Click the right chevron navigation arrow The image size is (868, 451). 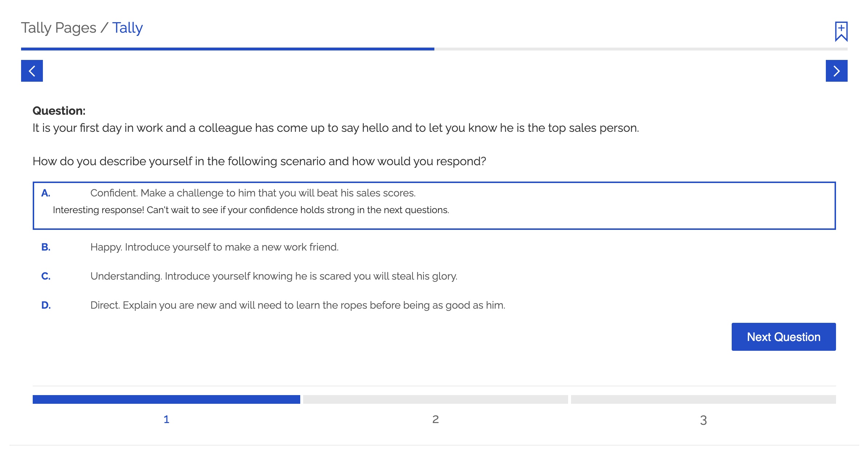[x=836, y=71]
